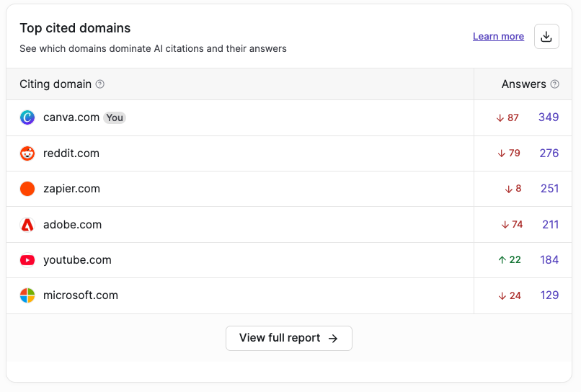Follow the Learn more link
The width and height of the screenshot is (581, 392).
[x=498, y=36]
